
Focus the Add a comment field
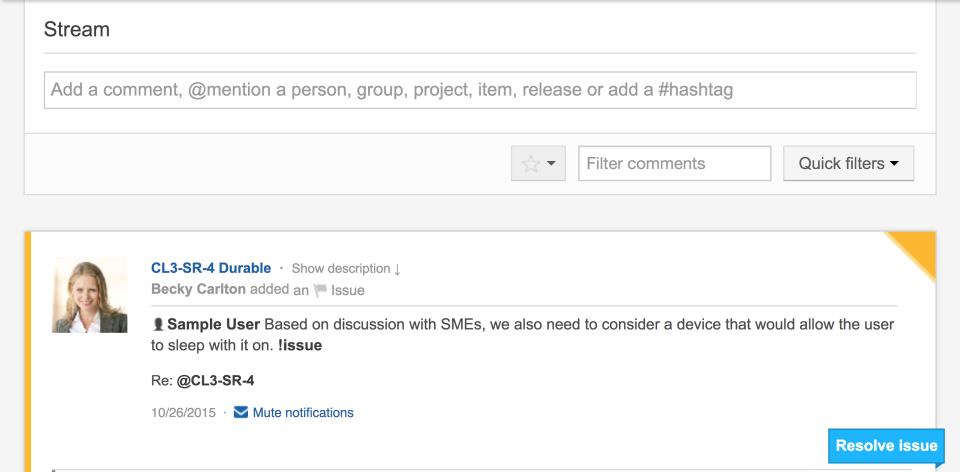480,90
